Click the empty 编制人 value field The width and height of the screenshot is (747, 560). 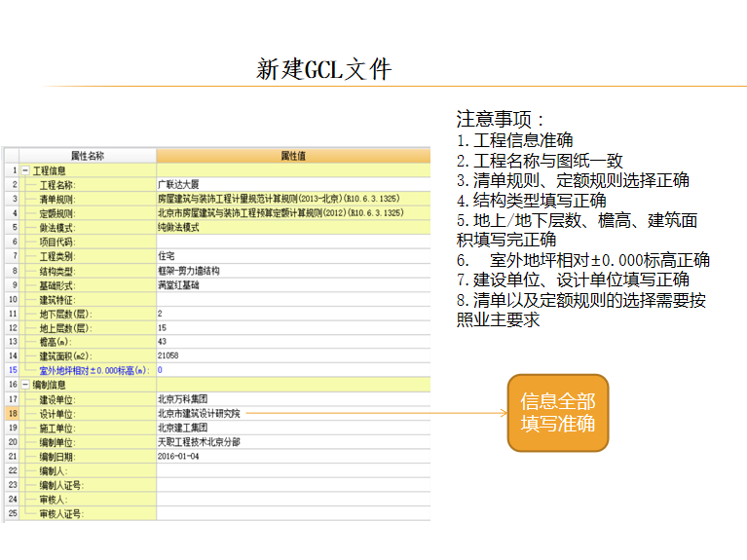coord(292,470)
